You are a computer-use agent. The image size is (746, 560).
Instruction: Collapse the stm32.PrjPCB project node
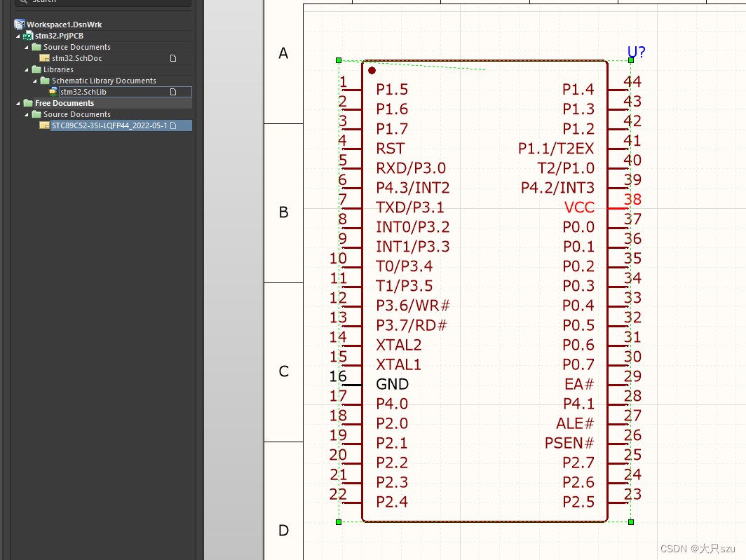pyautogui.click(x=18, y=36)
